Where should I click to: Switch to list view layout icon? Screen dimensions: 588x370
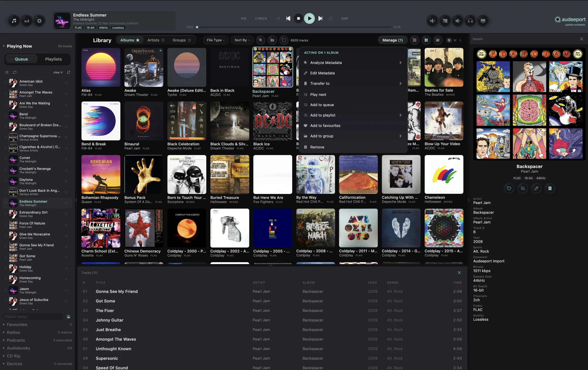pyautogui.click(x=414, y=40)
